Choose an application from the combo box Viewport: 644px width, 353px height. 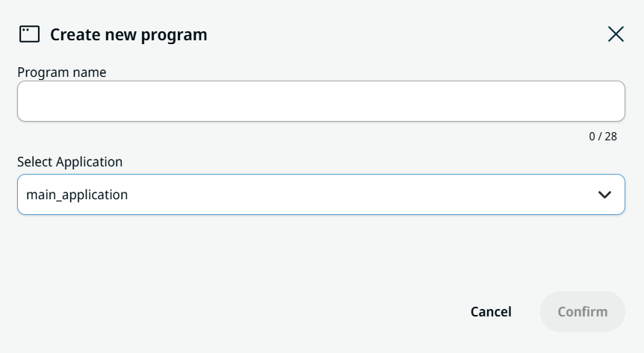[321, 194]
